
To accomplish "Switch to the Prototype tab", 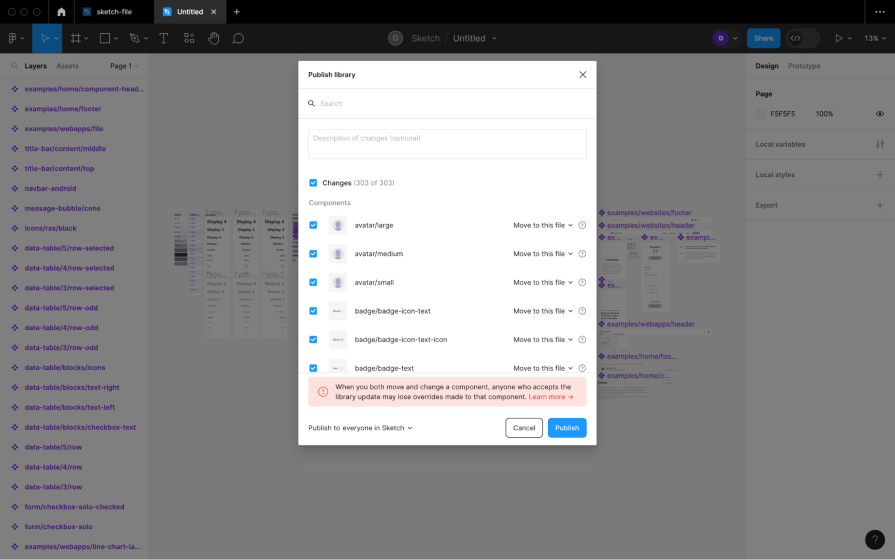I will point(804,66).
